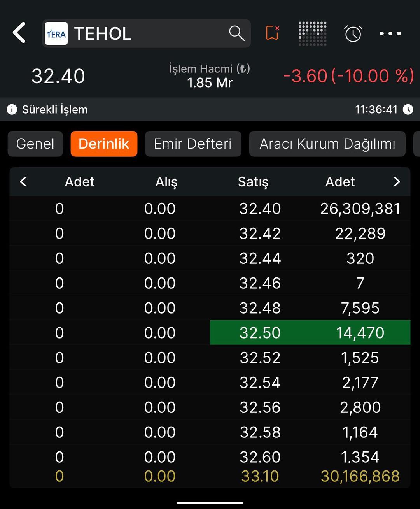Tap the info icon beside Sürekli İşlem
This screenshot has height=509, width=420.
point(12,109)
